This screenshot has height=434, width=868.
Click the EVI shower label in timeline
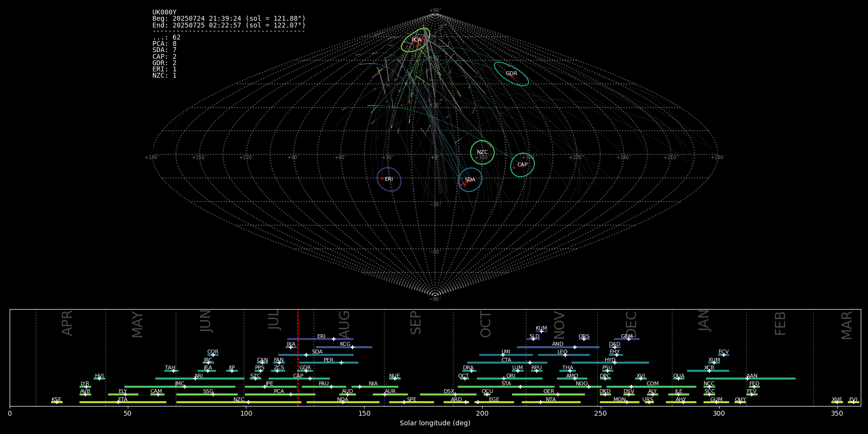pos(853,400)
